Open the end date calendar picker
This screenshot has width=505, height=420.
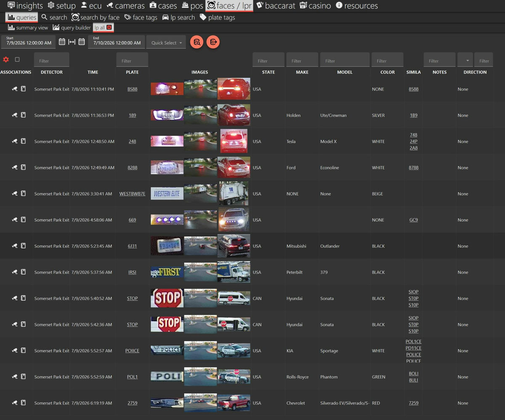82,42
